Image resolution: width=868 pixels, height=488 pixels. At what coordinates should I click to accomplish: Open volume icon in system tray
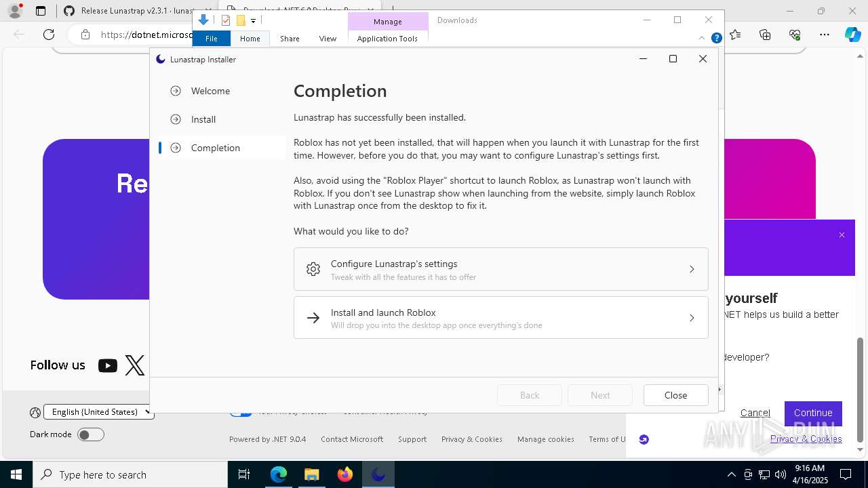(x=780, y=474)
